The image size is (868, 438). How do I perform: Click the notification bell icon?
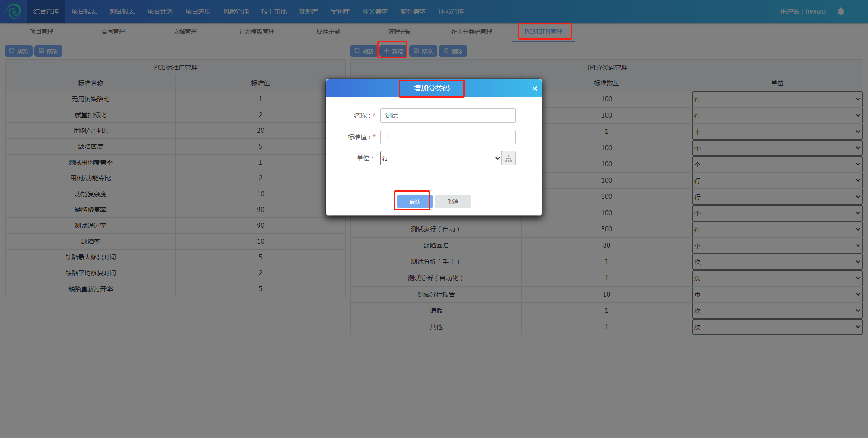840,11
